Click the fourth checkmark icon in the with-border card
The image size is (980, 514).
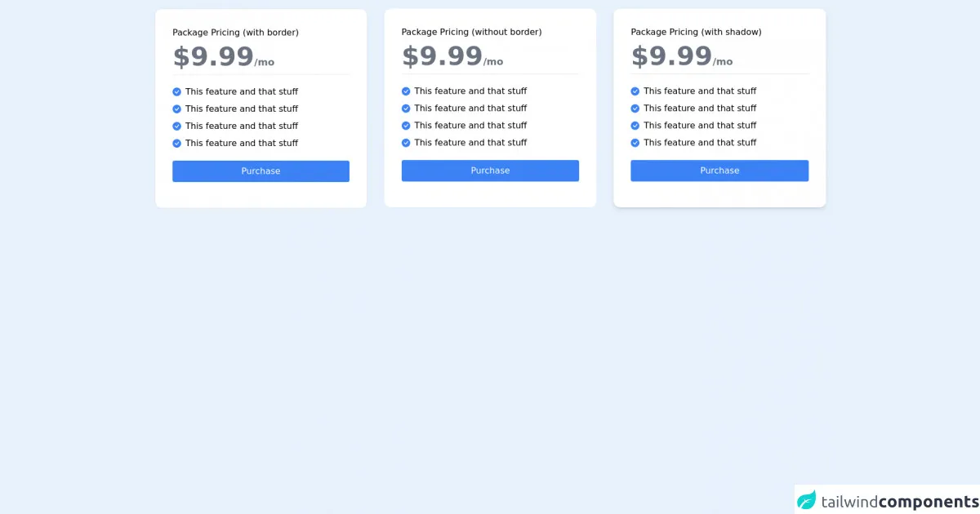point(176,144)
